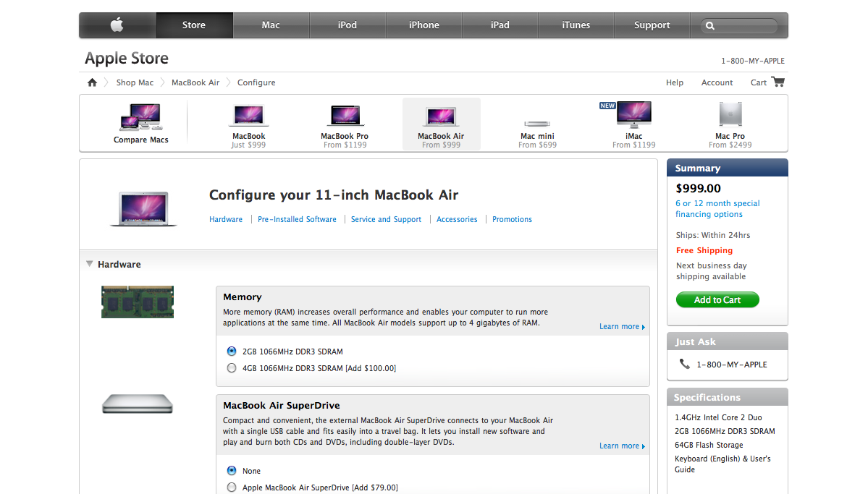Open the Account link
Viewport: 868px width, 494px height.
[x=717, y=82]
